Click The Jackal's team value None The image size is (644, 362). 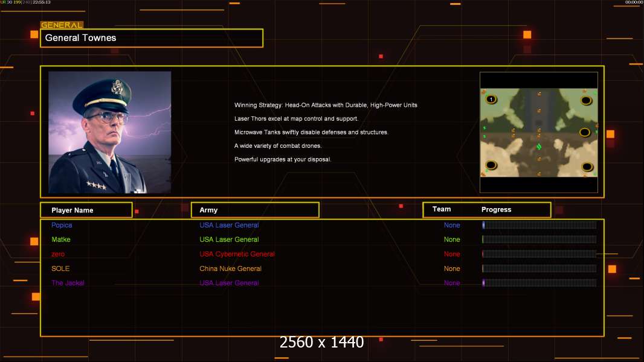(x=452, y=283)
